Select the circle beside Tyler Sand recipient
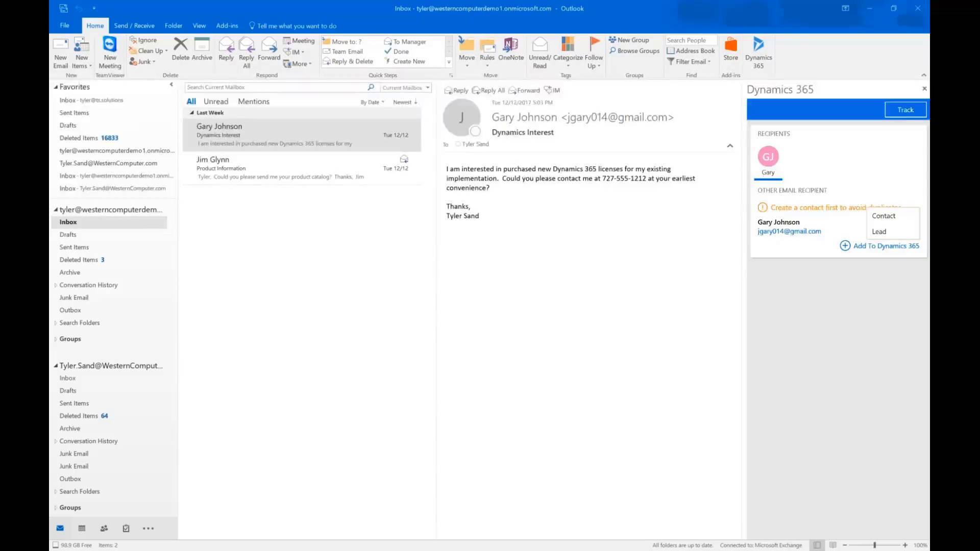 [x=457, y=144]
